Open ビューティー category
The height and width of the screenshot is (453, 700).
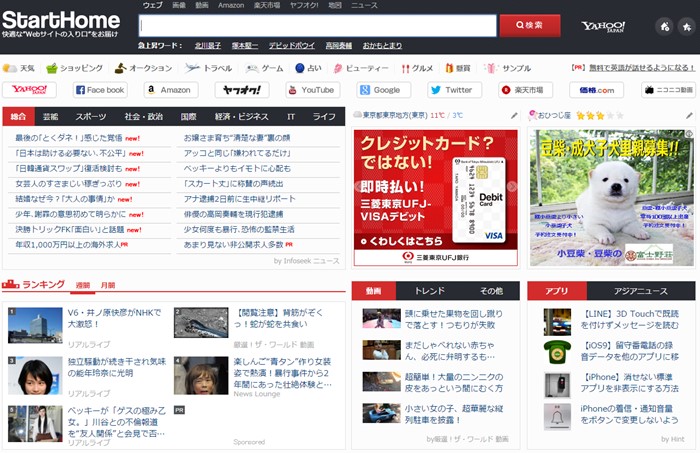coord(361,68)
